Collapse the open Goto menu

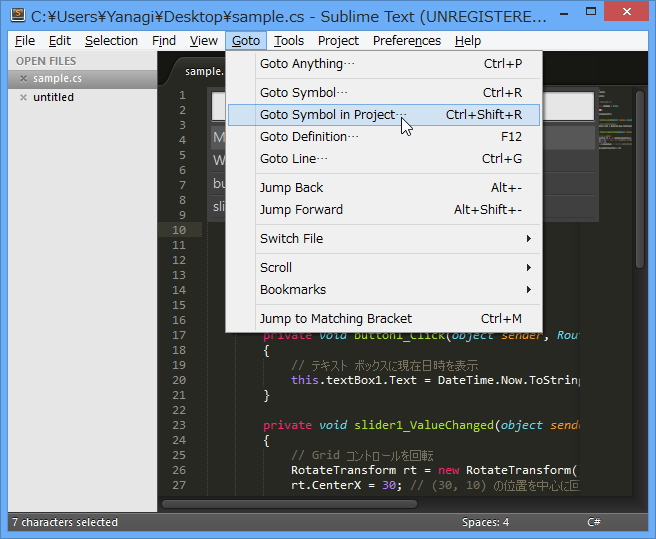coord(246,41)
